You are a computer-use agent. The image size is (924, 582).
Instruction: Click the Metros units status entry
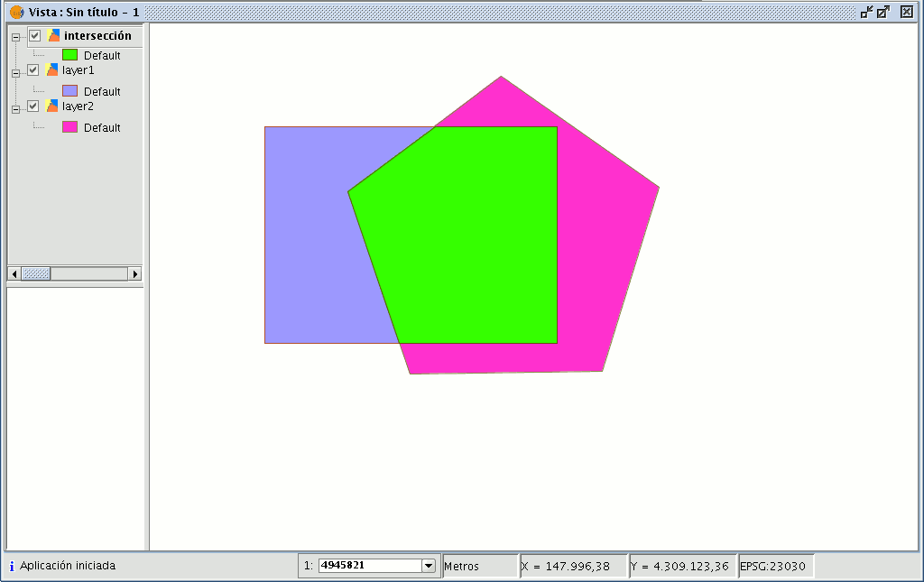(480, 566)
